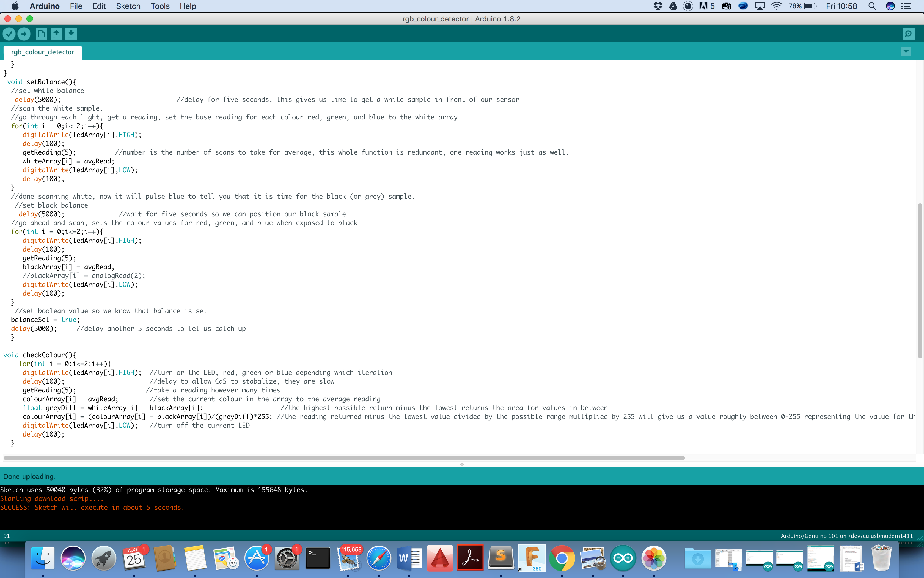Expand the tab options dropdown arrow
Image resolution: width=924 pixels, height=578 pixels.
[906, 52]
